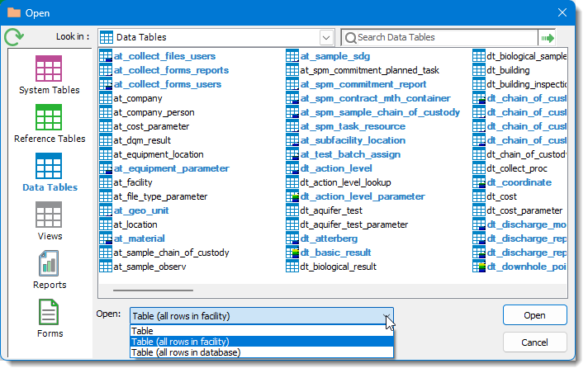Image resolution: width=588 pixels, height=373 pixels.
Task: Select at_spm_commitment_planned_task table
Action: 369,70
